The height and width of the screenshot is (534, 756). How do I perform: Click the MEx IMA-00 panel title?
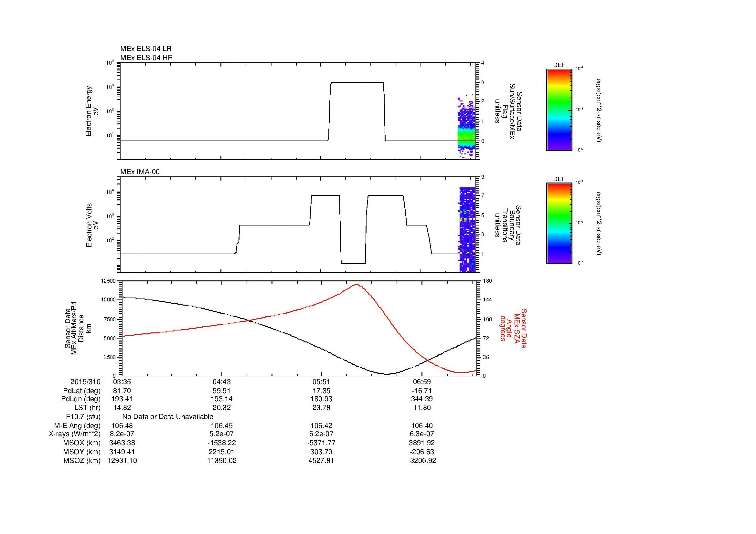(140, 172)
